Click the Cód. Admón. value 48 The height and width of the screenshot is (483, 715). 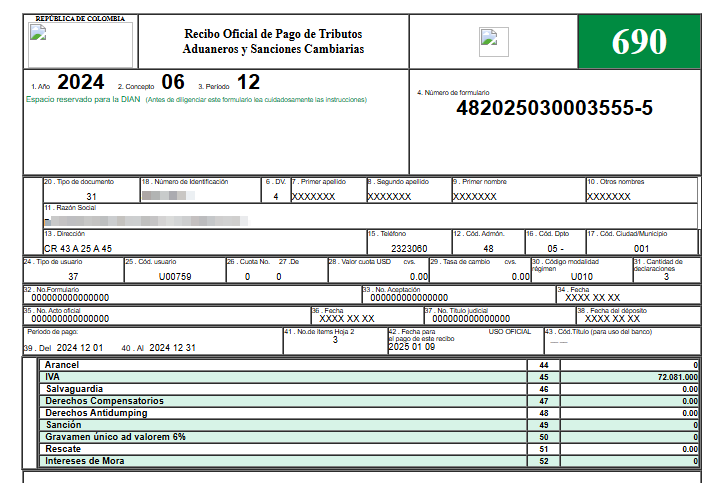point(488,248)
